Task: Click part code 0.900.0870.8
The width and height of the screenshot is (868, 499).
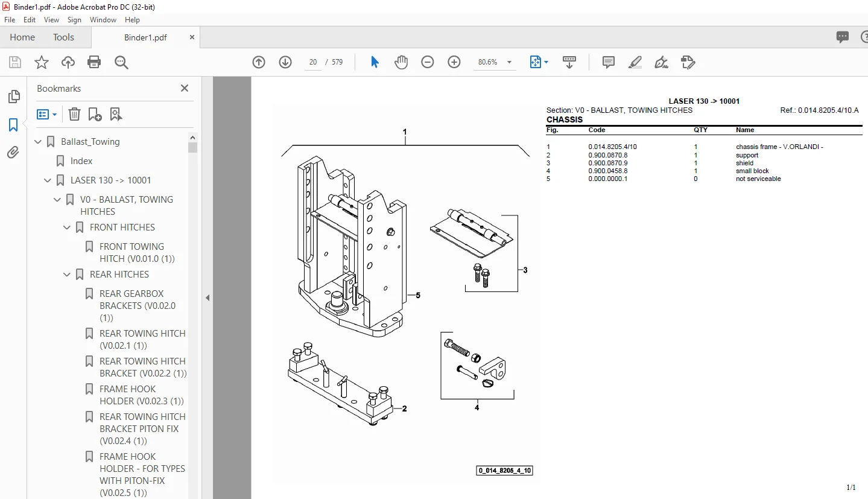Action: click(608, 155)
